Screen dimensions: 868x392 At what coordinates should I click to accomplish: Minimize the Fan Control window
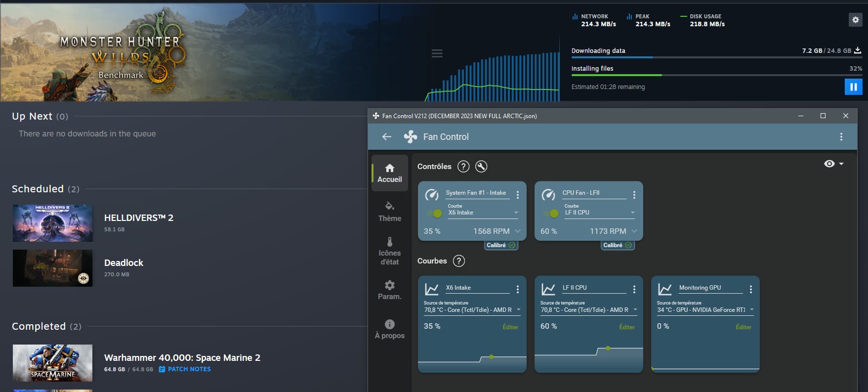point(801,116)
